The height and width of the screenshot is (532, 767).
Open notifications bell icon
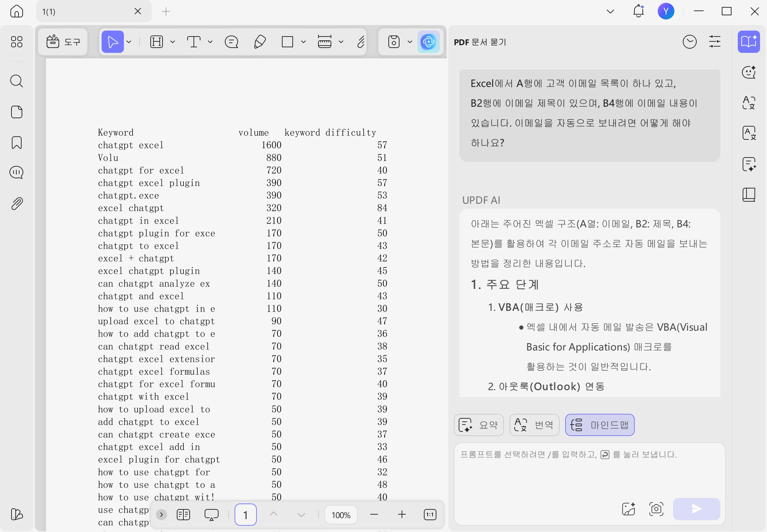pyautogui.click(x=639, y=11)
